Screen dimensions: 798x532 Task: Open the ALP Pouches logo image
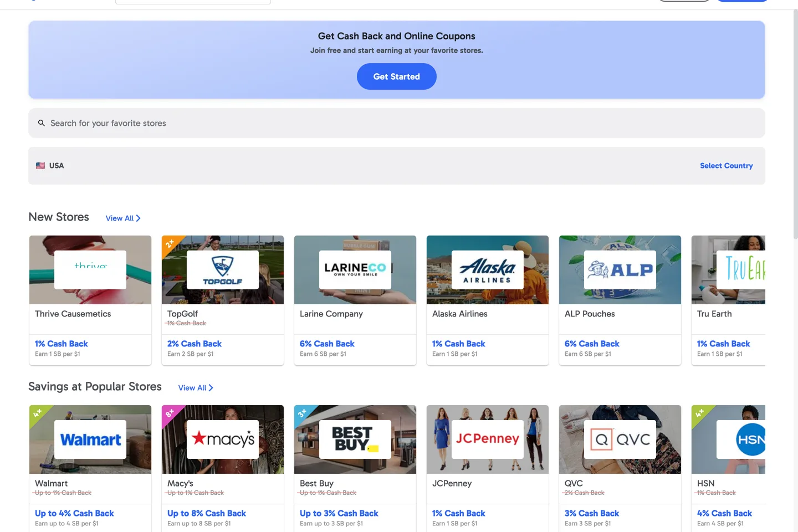point(620,270)
